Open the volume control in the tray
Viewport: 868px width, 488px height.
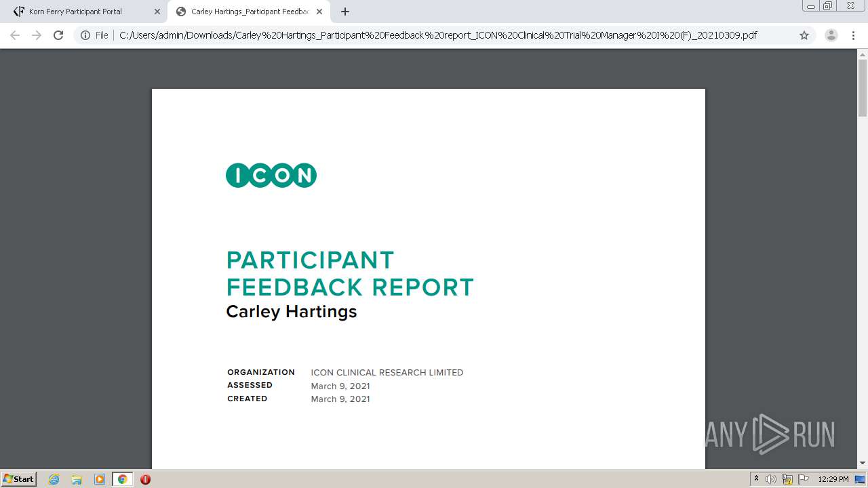click(771, 479)
